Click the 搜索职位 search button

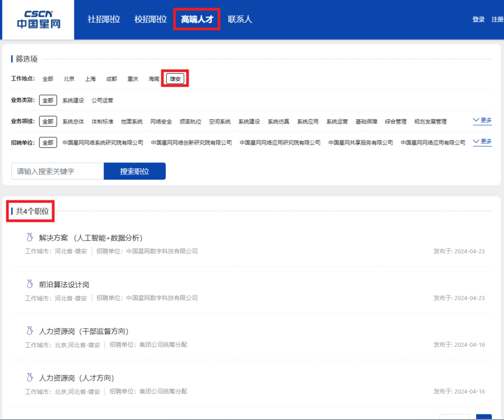pyautogui.click(x=134, y=171)
